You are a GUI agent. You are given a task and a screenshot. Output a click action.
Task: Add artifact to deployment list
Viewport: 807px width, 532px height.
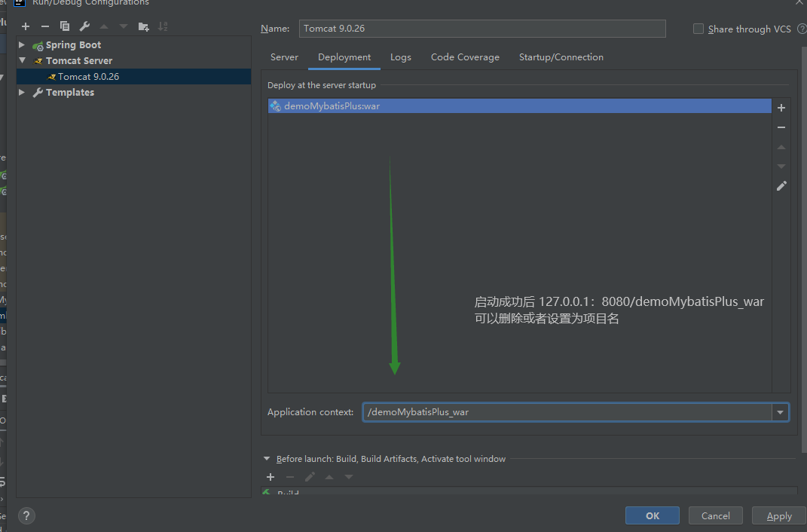tap(781, 108)
